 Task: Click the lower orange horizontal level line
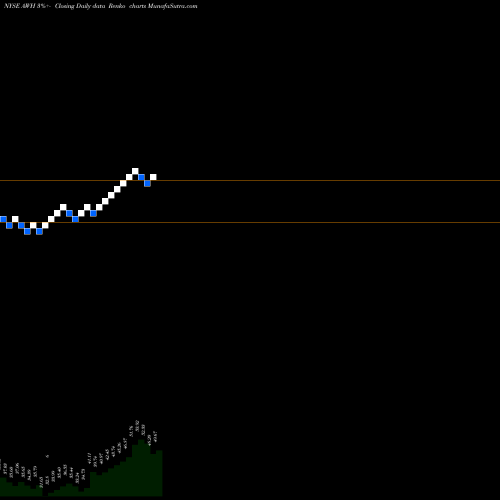coord(250,222)
